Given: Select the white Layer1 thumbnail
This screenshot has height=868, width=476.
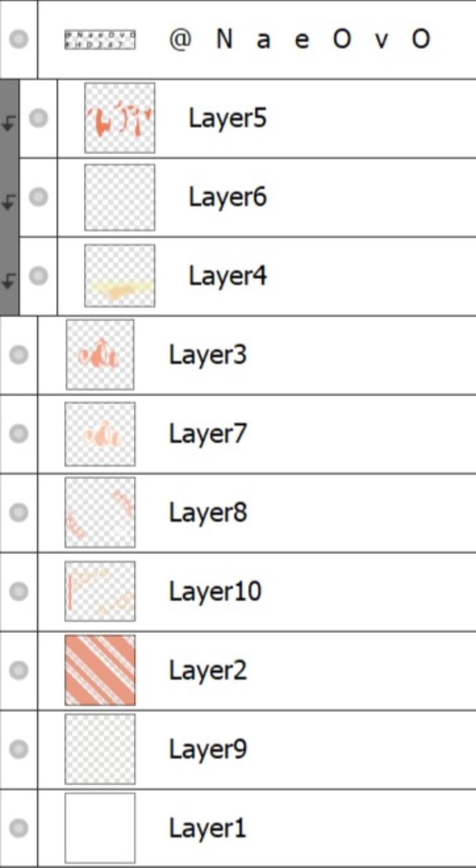Looking at the screenshot, I should [100, 828].
